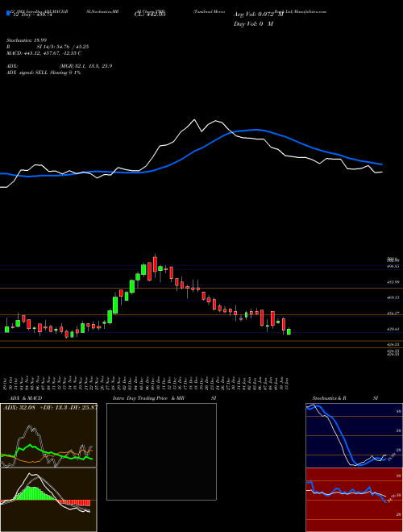The width and height of the screenshot is (403, 532).
Task: Click the 'Stochastics & R' panel title
Action: [x=330, y=398]
